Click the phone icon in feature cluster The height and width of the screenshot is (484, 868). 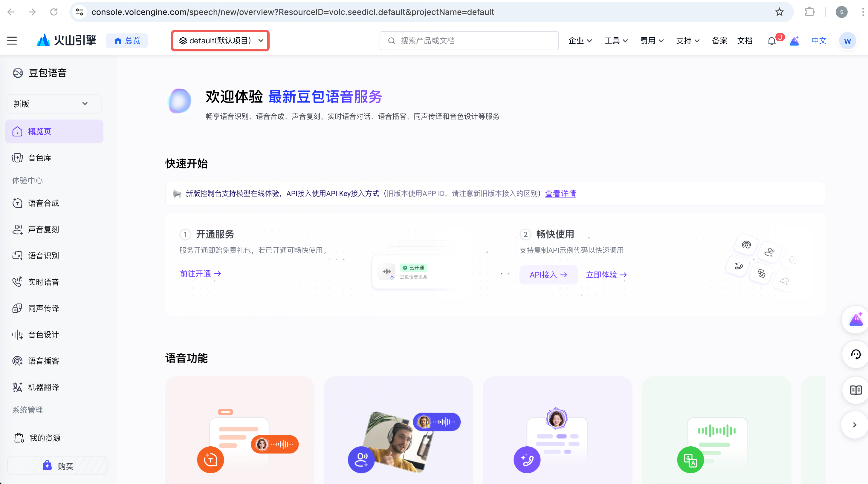[739, 266]
